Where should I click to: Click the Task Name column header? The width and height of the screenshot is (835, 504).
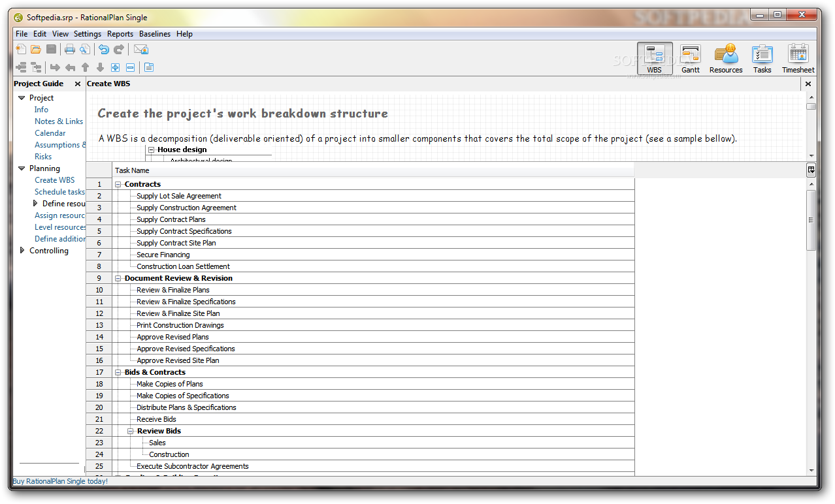pyautogui.click(x=373, y=170)
